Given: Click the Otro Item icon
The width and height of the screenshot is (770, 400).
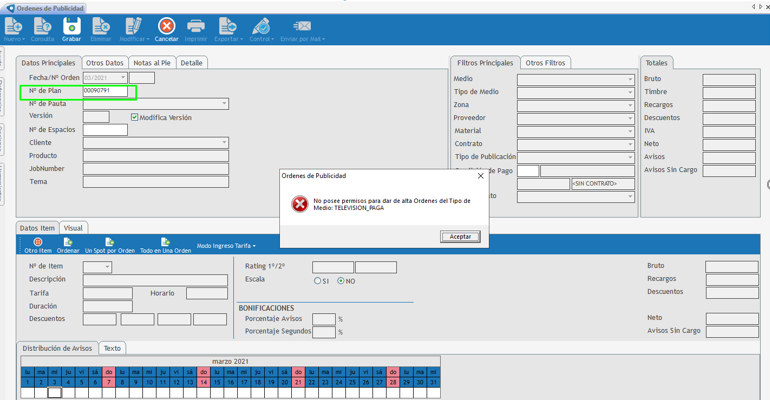Looking at the screenshot, I should point(38,244).
